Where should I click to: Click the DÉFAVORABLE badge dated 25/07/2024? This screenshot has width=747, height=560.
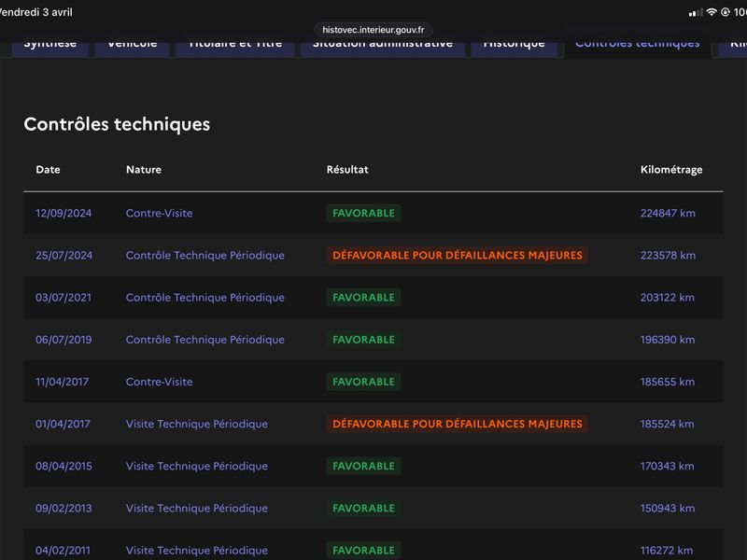coord(457,255)
